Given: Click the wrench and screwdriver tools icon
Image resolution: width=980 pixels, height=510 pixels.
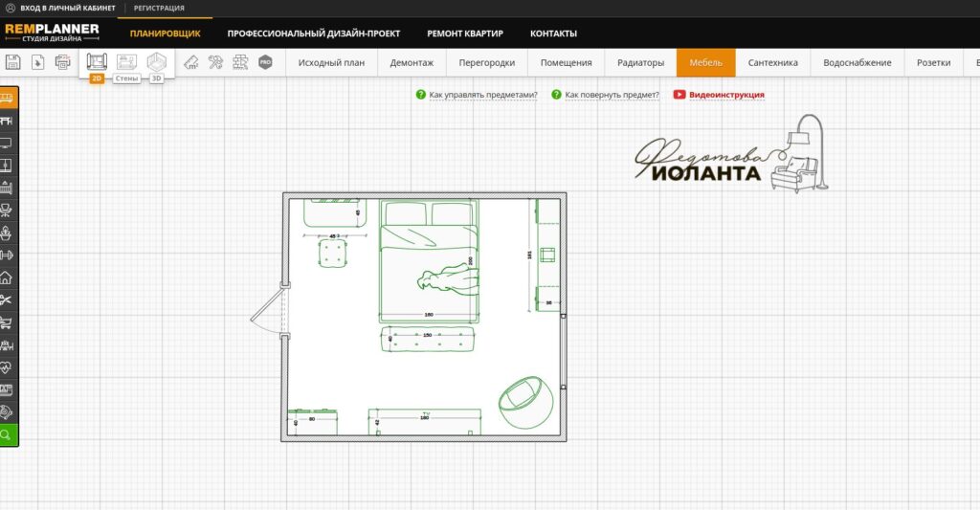Looking at the screenshot, I should (x=215, y=62).
